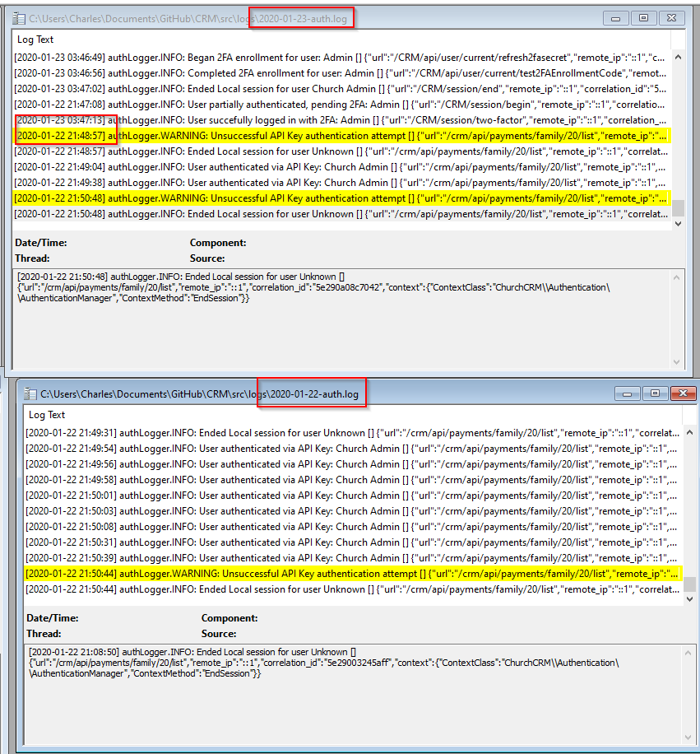Select the 21:49:58 'User authenticated via API Key' row

353,480
